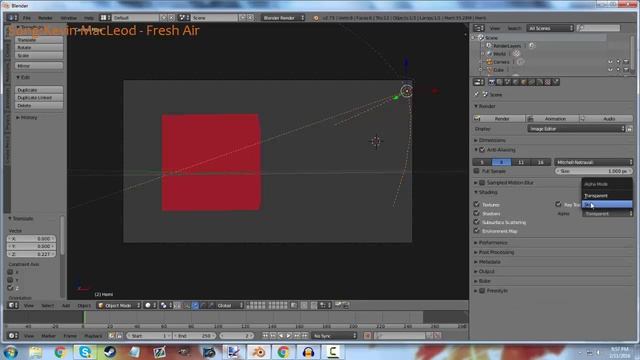
Task: Select the RenderLayers item in outliner
Action: (507, 46)
